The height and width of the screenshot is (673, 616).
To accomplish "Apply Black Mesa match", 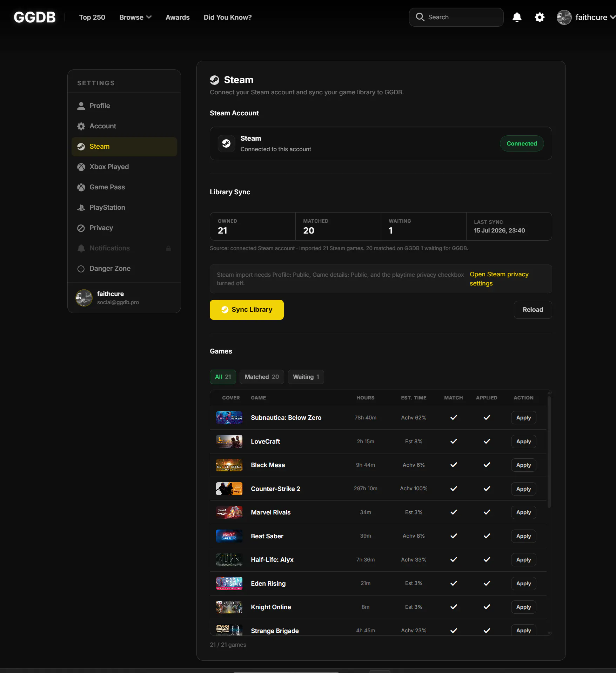I will [523, 465].
